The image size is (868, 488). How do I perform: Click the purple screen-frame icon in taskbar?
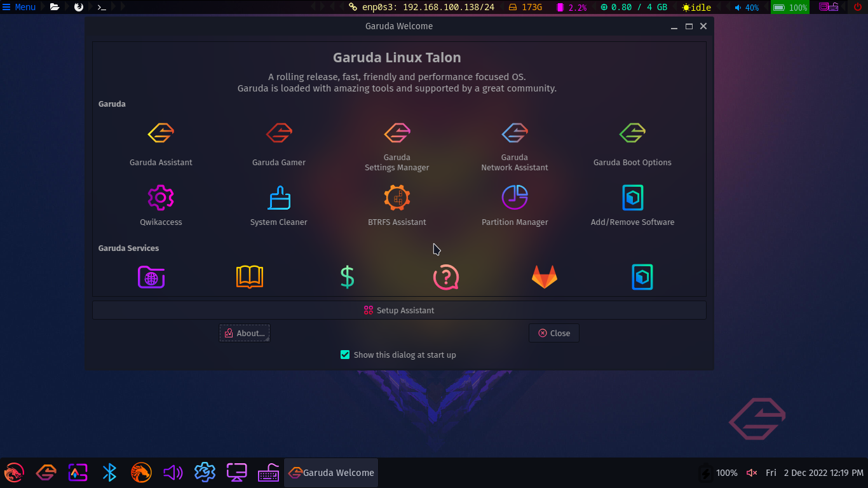(x=78, y=473)
